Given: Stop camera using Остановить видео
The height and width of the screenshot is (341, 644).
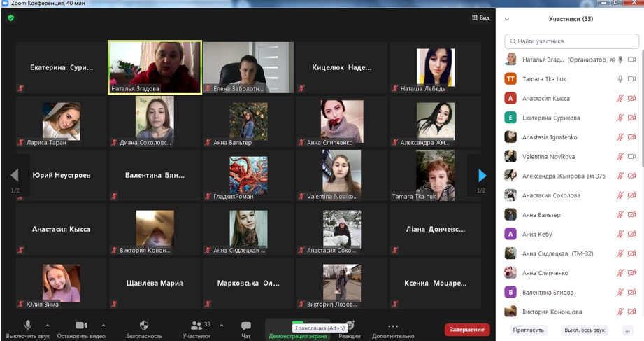Looking at the screenshot, I should [80, 328].
